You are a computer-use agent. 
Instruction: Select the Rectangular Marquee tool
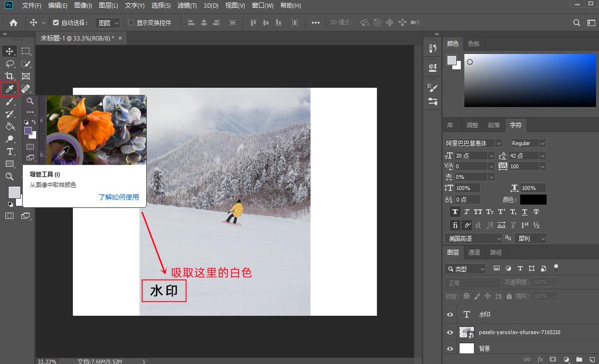point(26,51)
